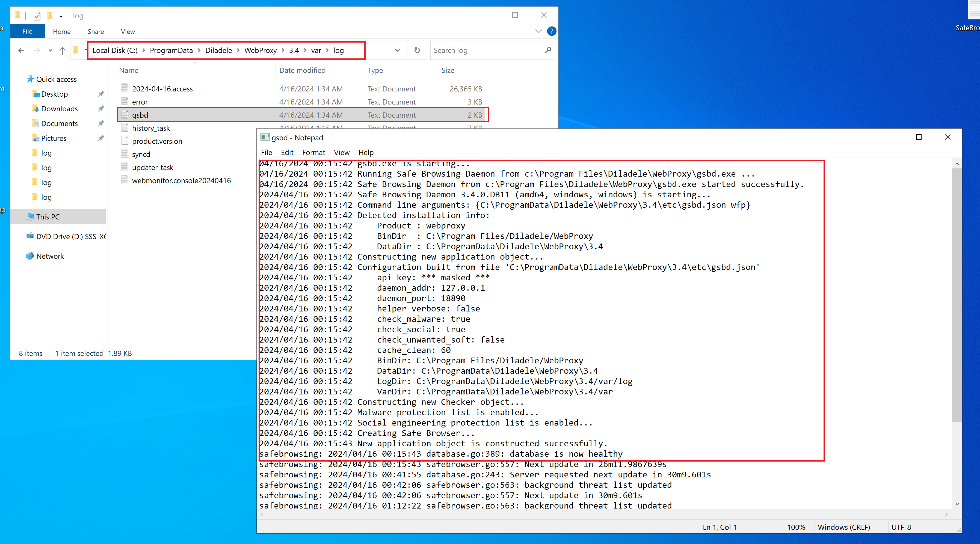Click the Refresh button in File Explorer
Viewport: 980px width, 544px height.
coord(417,50)
